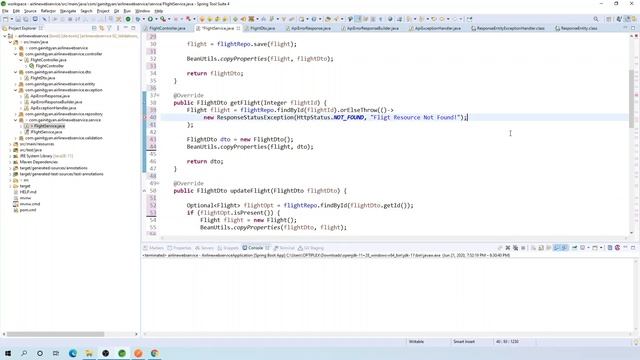Click the Open Perspective icon
This screenshot has height=360, width=640.
tap(609, 19)
